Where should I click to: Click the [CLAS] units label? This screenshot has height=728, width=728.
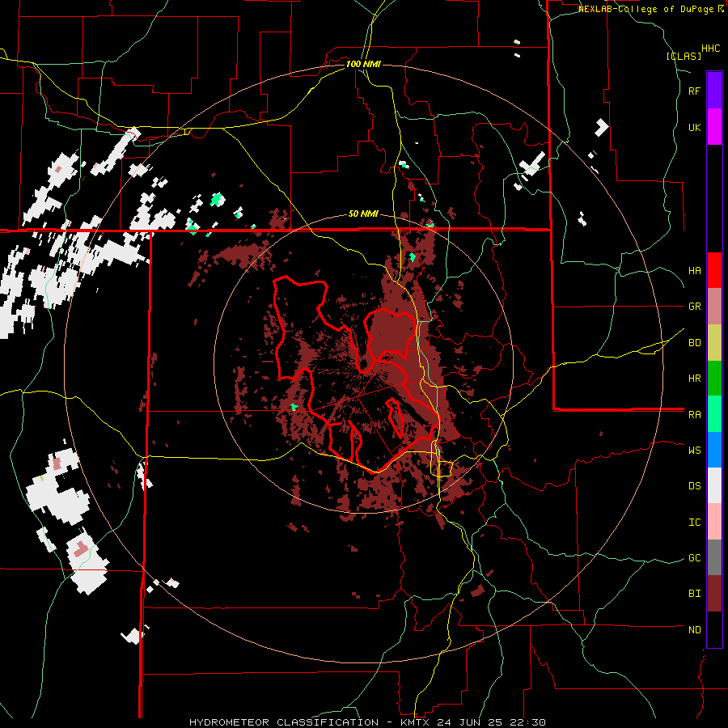pyautogui.click(x=684, y=56)
